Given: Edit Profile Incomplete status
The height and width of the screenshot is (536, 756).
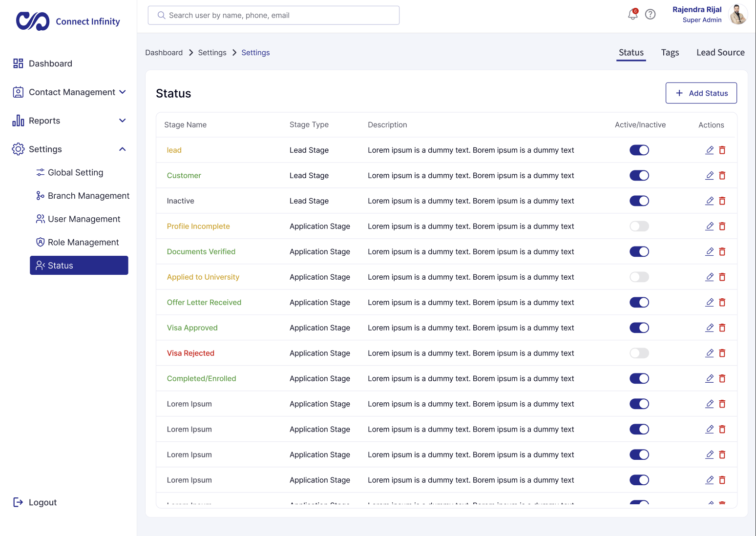Looking at the screenshot, I should [710, 226].
